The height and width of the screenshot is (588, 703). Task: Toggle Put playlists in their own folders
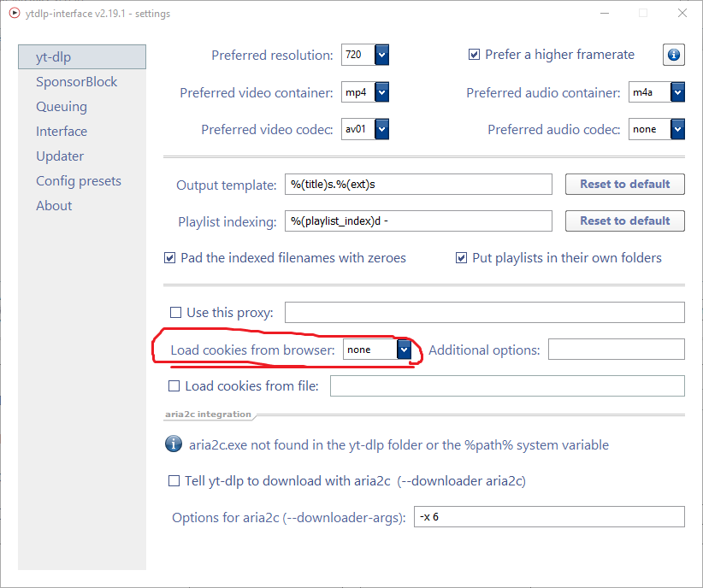[461, 258]
